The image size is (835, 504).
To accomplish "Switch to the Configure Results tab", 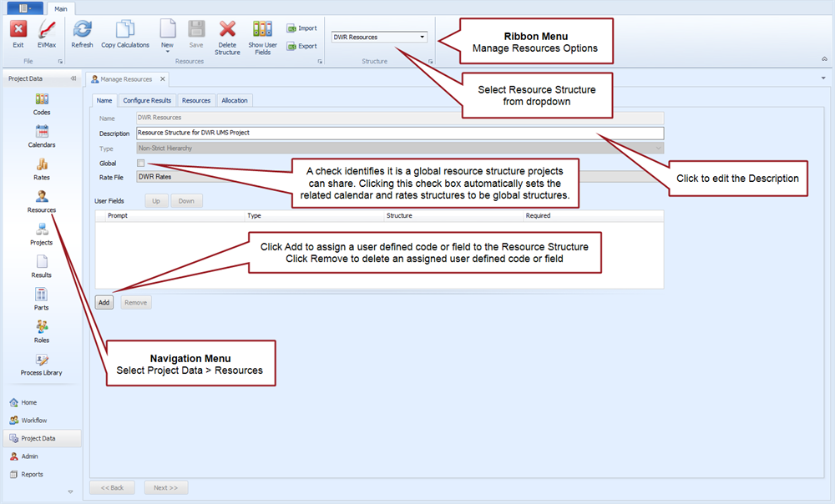I will pos(147,100).
